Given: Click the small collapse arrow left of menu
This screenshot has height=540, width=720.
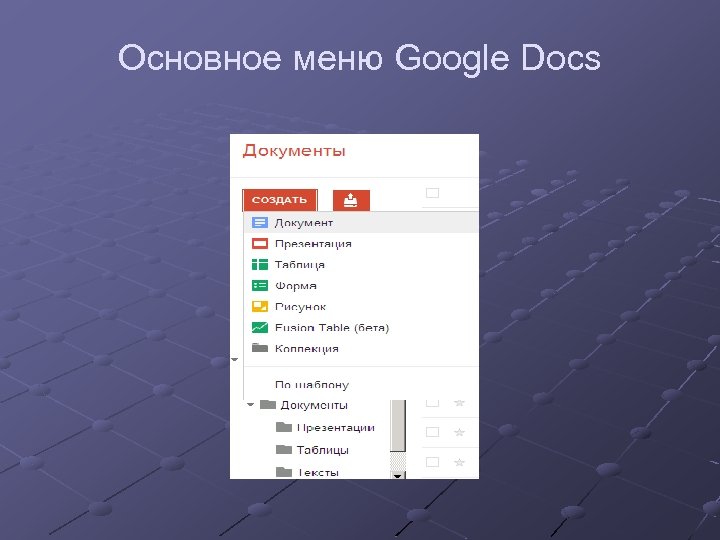Looking at the screenshot, I should [x=235, y=359].
